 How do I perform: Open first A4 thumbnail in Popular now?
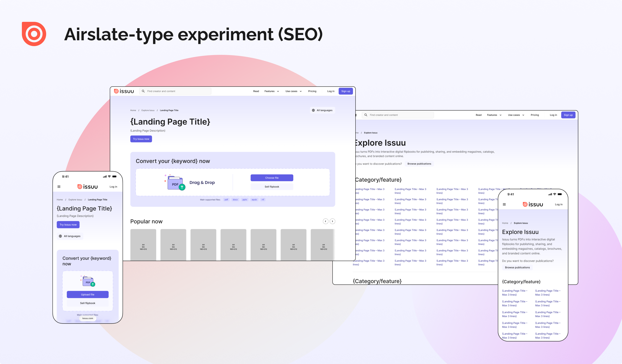pyautogui.click(x=143, y=245)
